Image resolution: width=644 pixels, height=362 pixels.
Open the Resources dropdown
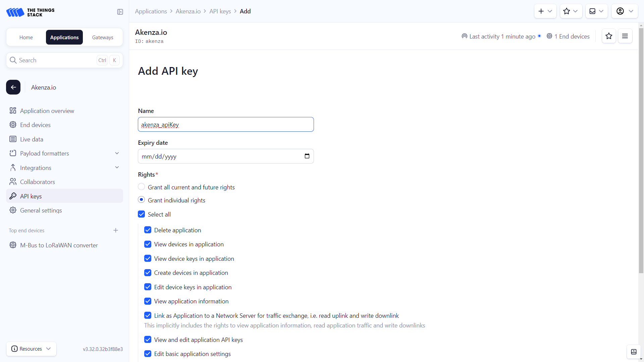(31, 349)
